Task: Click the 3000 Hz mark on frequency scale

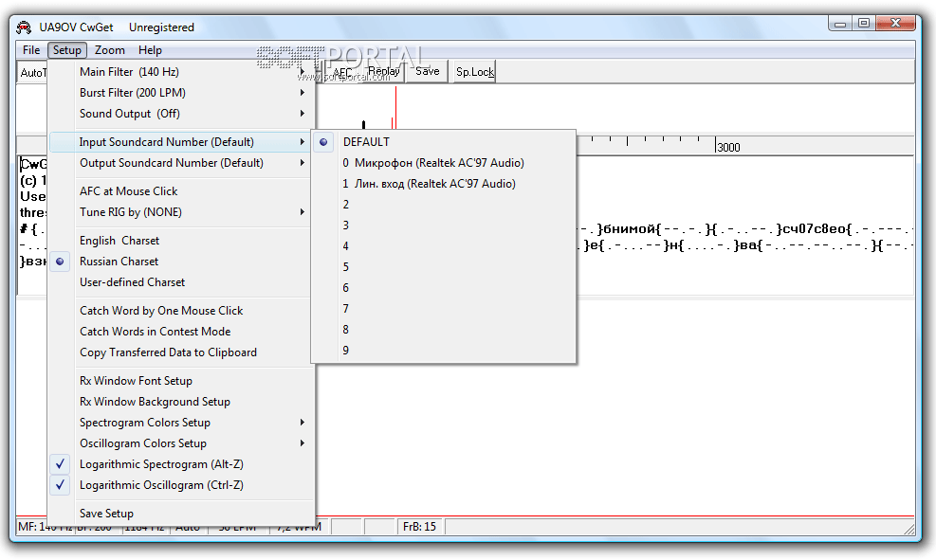Action: [x=729, y=147]
